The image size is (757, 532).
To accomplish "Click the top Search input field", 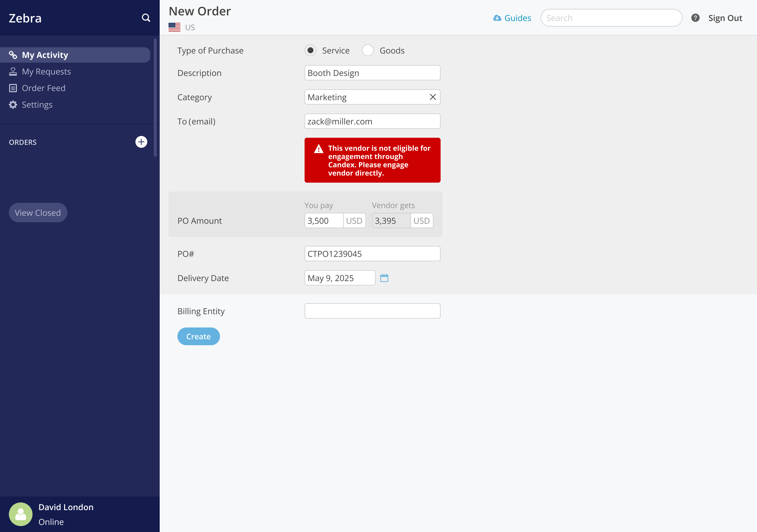I will coord(611,18).
